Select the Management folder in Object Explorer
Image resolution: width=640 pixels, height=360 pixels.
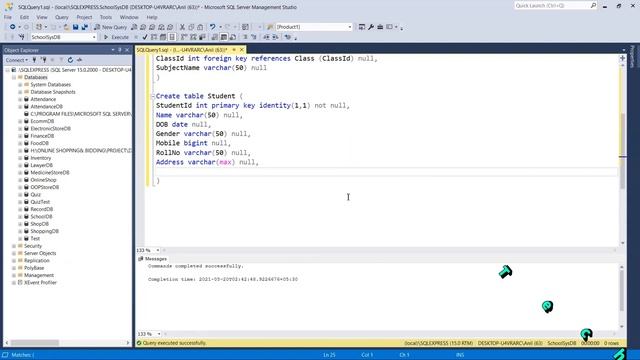coord(39,276)
